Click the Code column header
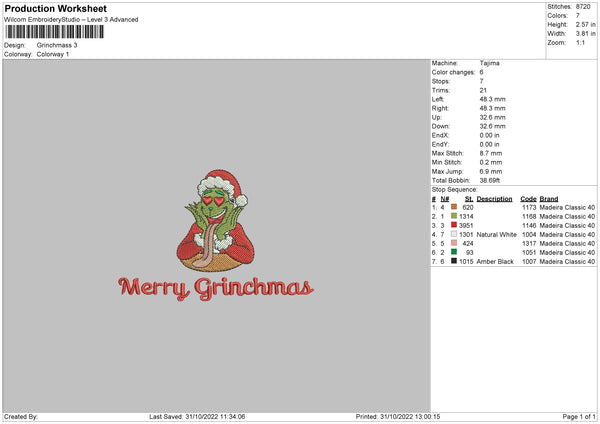Screen dimensions: 600x424 click(528, 199)
